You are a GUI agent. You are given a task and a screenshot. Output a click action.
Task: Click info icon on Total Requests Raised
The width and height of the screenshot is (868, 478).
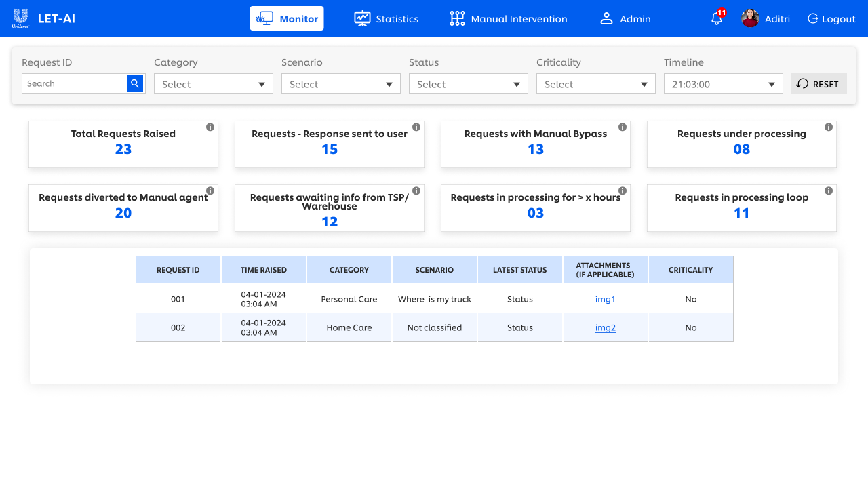210,127
